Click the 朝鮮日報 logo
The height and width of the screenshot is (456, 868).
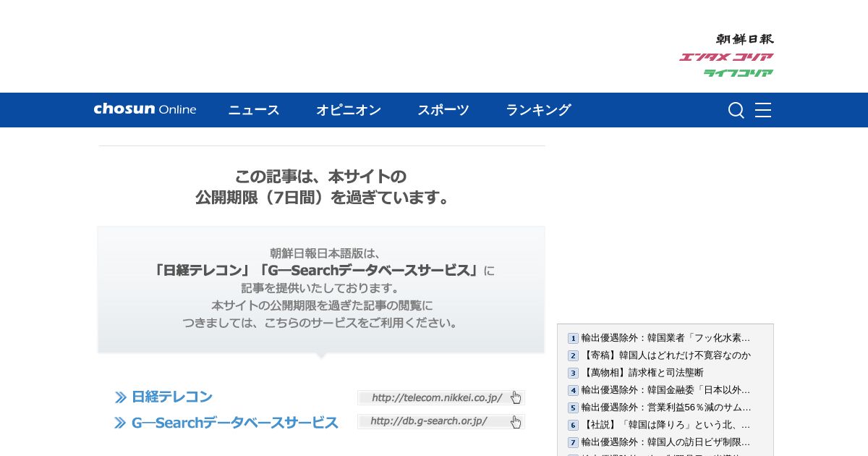(745, 39)
